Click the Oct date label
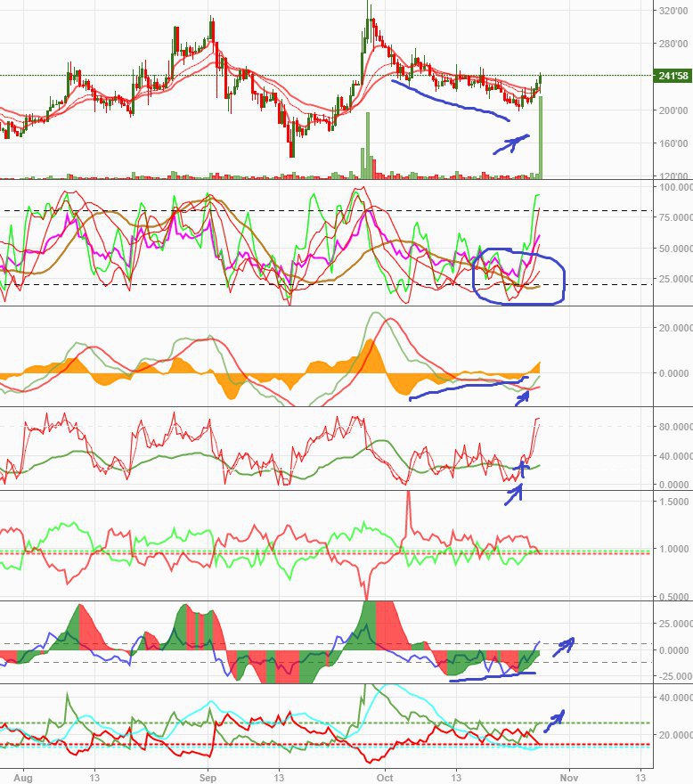 (385, 778)
